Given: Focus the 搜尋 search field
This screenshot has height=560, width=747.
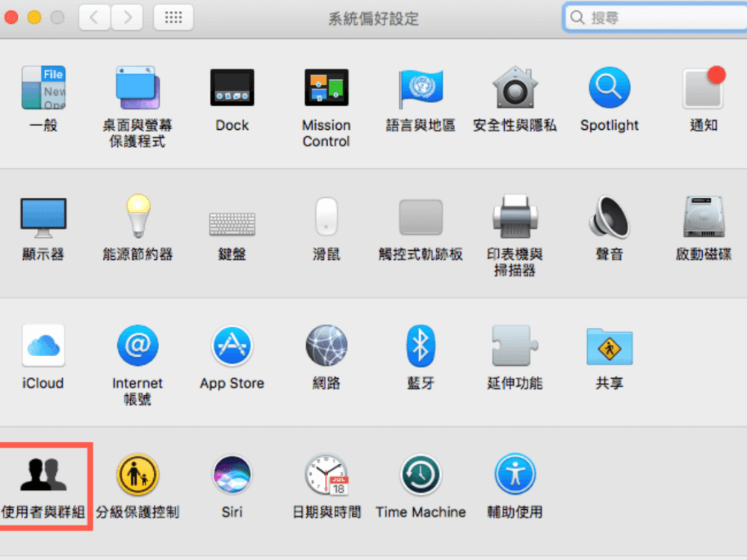Looking at the screenshot, I should pos(656,18).
